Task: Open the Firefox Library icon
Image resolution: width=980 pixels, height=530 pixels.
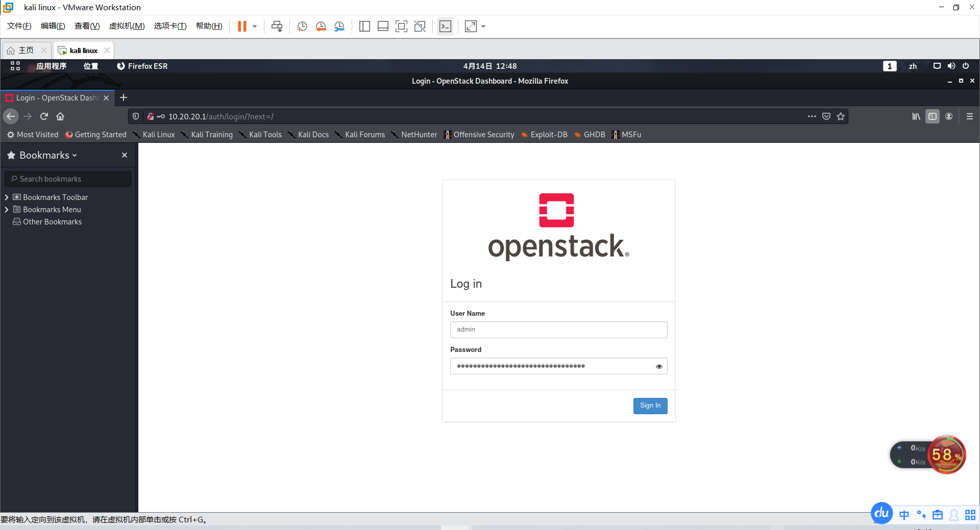Action: pyautogui.click(x=916, y=116)
